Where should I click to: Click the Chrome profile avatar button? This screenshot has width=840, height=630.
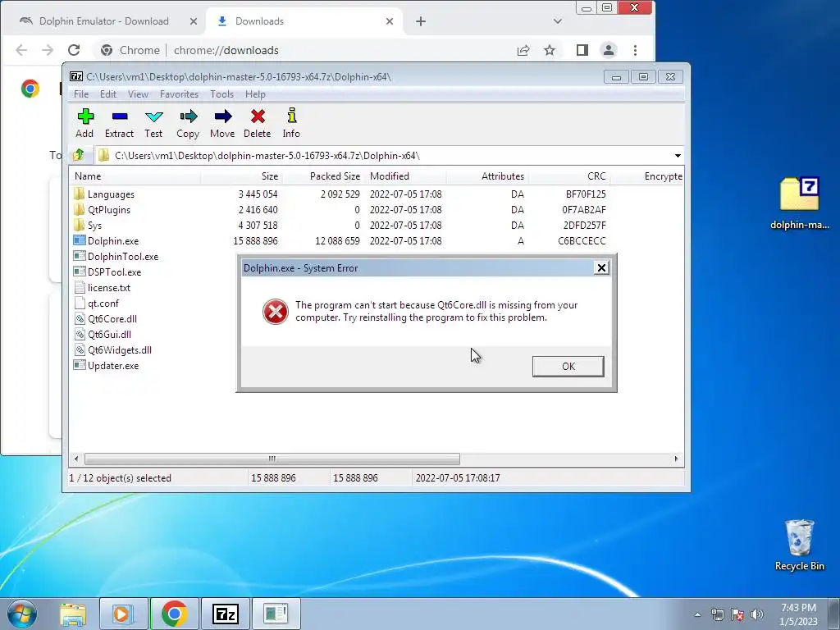(x=609, y=50)
